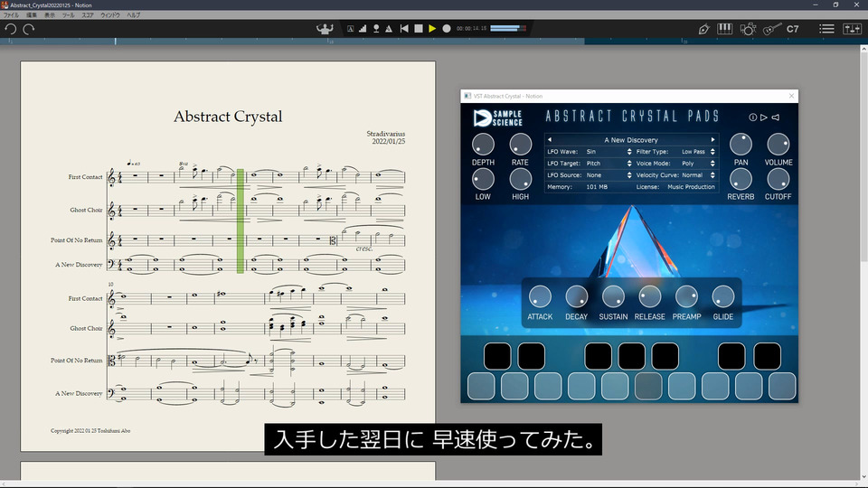Click the speaker icon in plugin header
This screenshot has width=868, height=488.
click(x=776, y=117)
